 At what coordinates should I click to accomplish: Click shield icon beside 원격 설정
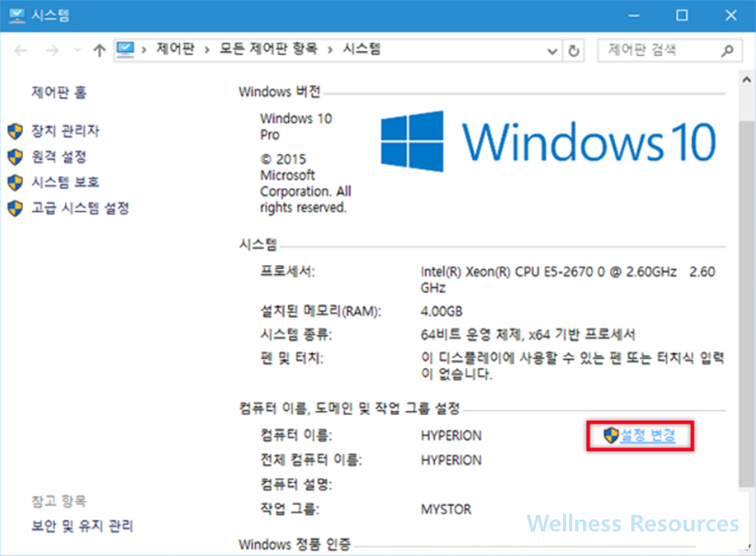tap(15, 158)
